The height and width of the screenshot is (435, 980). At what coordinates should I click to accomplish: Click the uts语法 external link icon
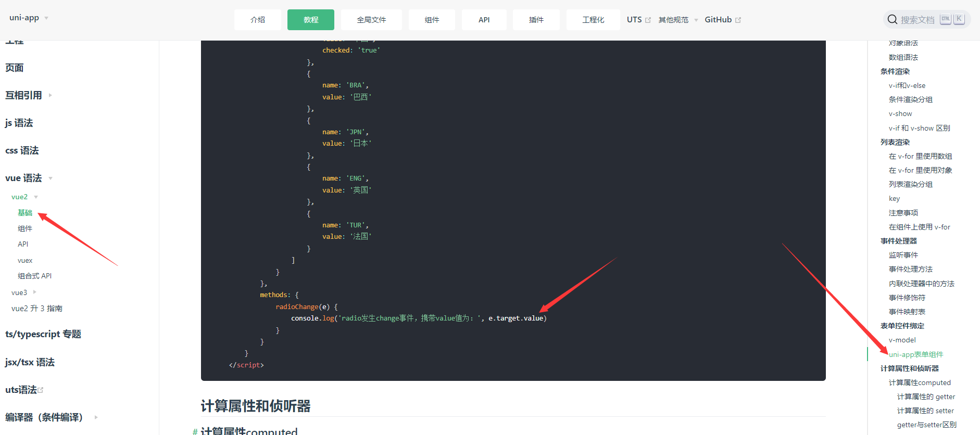click(41, 390)
